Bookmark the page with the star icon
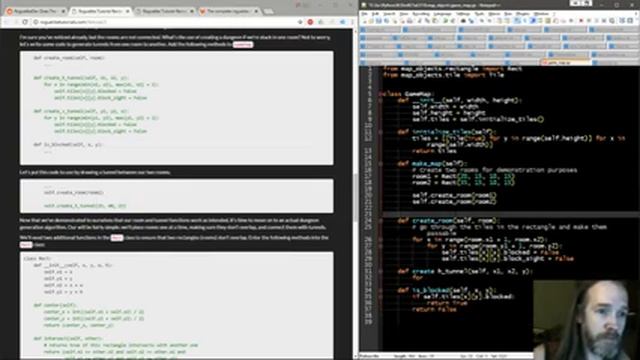 [300, 22]
